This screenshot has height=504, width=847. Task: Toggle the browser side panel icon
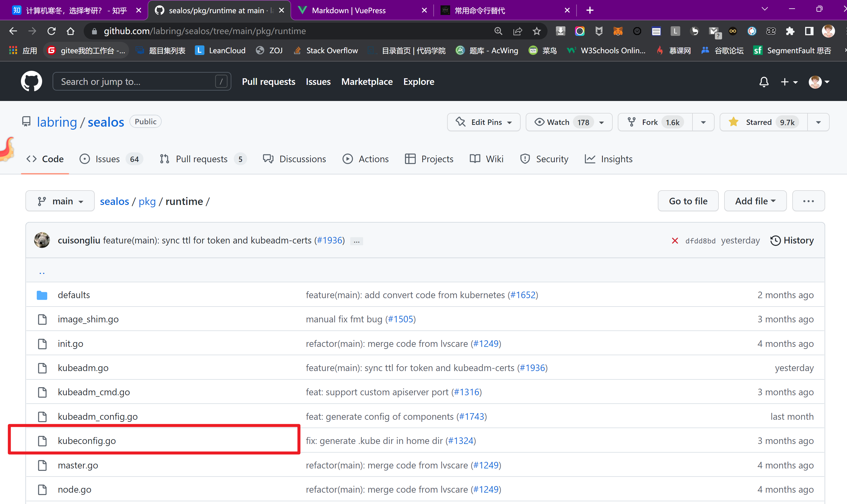809,31
